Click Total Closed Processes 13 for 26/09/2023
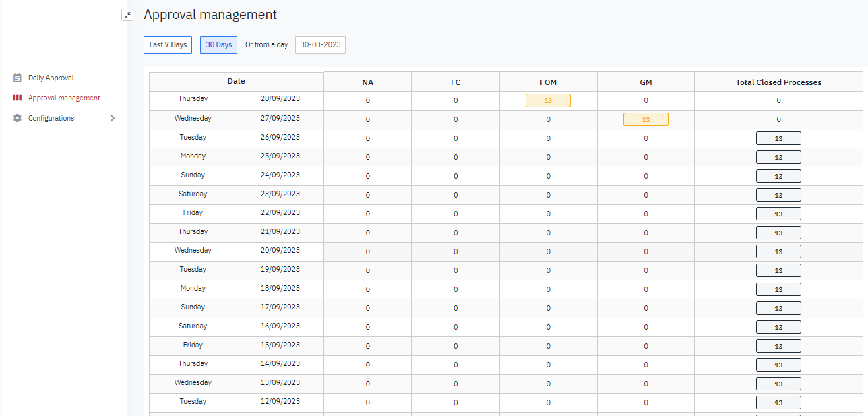 pyautogui.click(x=778, y=138)
